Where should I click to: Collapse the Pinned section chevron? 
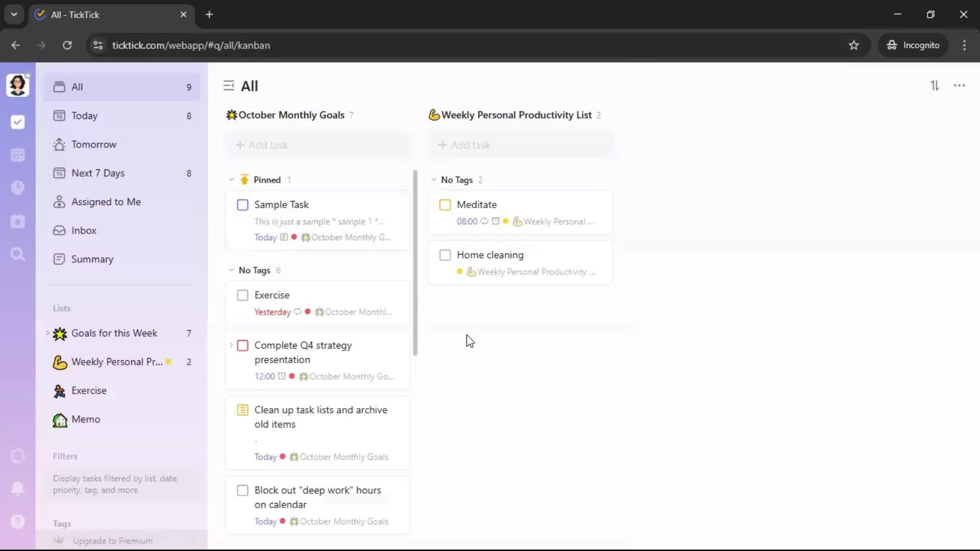(231, 180)
